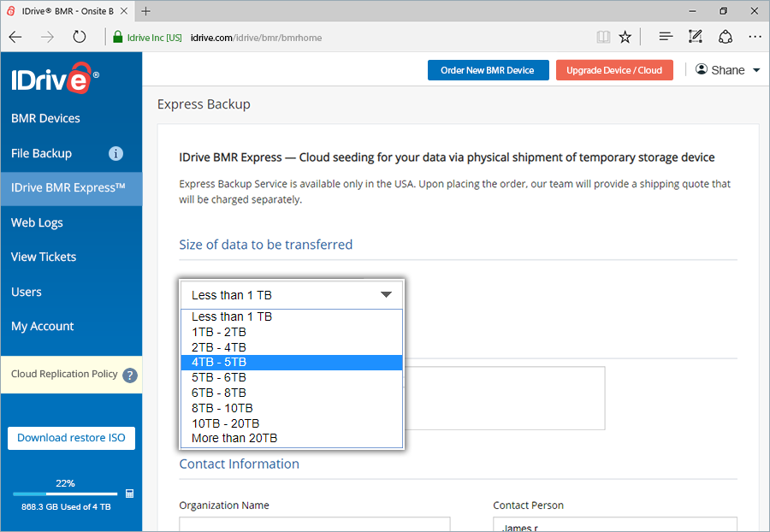The width and height of the screenshot is (770, 532).
Task: Click the Download restore ISO button
Action: coord(71,438)
